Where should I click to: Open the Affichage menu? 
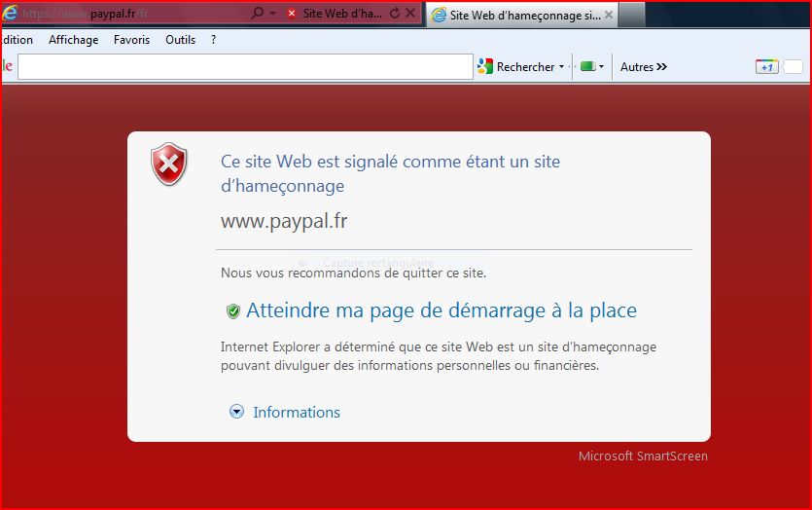[74, 40]
